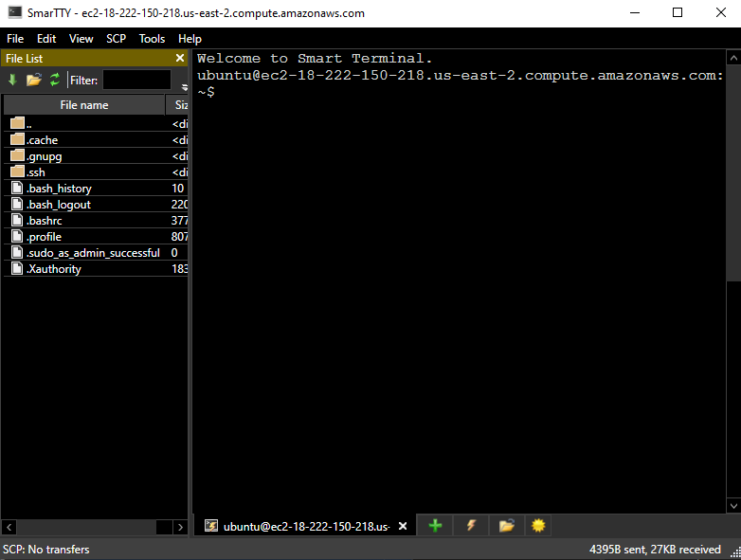Click the SCP: No transfers status text
The height and width of the screenshot is (560, 741).
45,550
